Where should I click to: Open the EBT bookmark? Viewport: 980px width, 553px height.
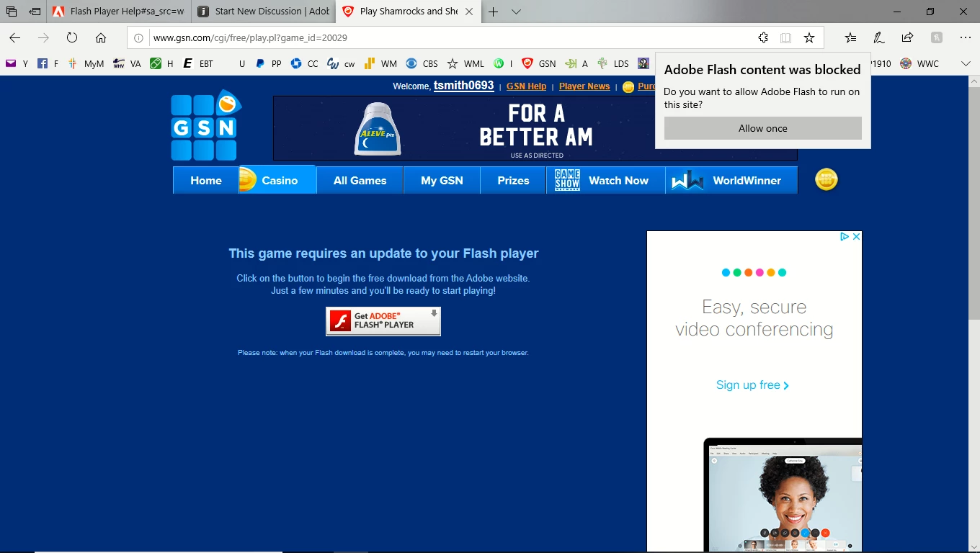pos(198,63)
